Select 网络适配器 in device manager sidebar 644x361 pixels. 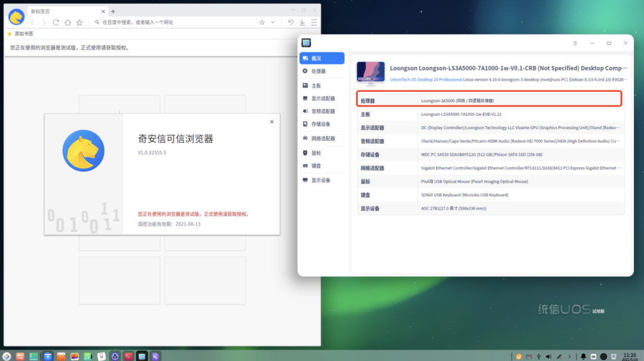click(322, 138)
